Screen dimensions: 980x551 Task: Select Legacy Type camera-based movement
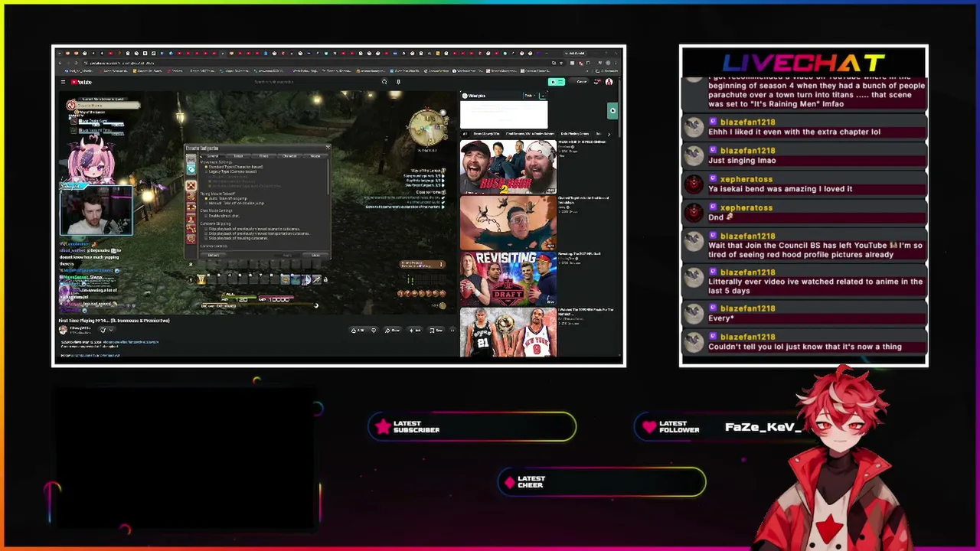tap(231, 171)
